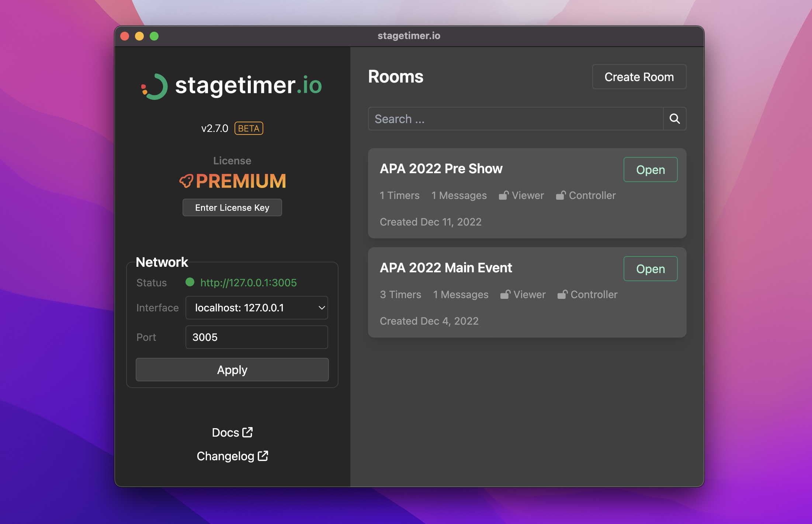
Task: Open the network status indicator dropdown
Action: pos(258,308)
